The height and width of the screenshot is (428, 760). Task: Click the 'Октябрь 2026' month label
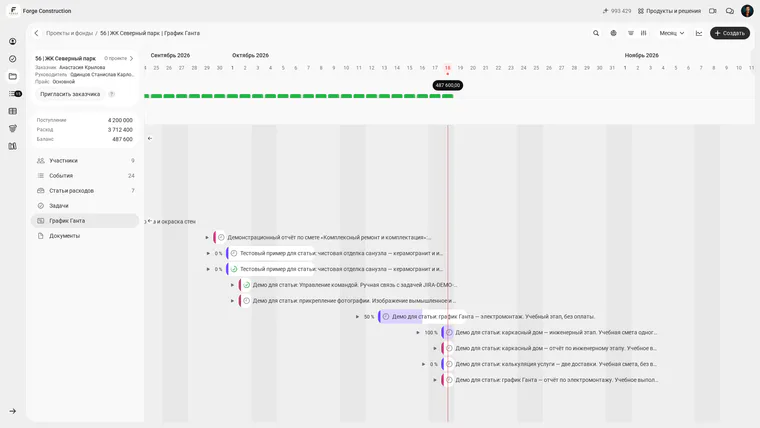point(250,55)
